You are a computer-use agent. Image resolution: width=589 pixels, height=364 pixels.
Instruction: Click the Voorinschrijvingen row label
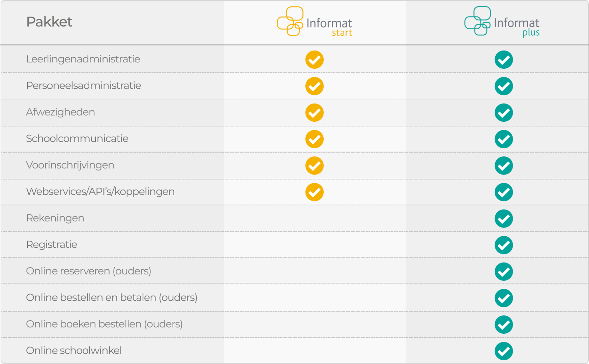point(70,165)
